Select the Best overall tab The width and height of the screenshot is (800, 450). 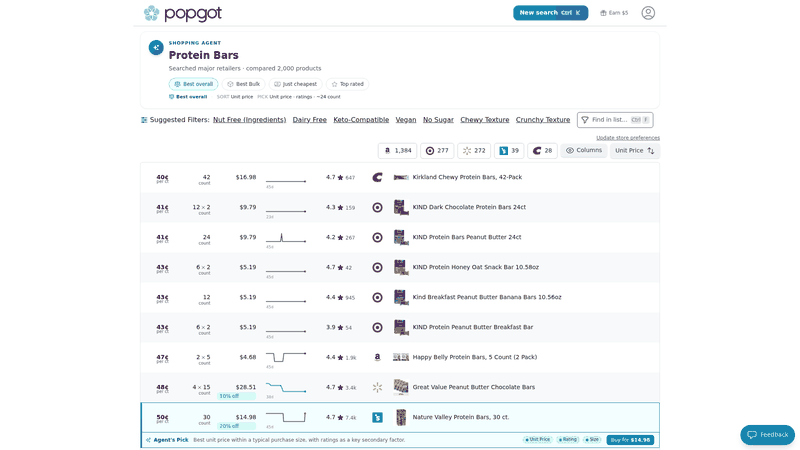193,84
